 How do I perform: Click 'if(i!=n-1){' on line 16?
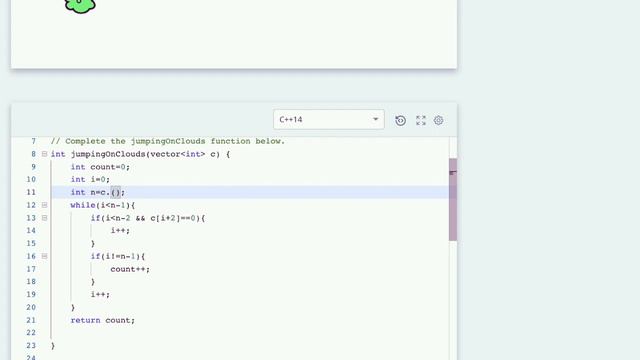118,256
